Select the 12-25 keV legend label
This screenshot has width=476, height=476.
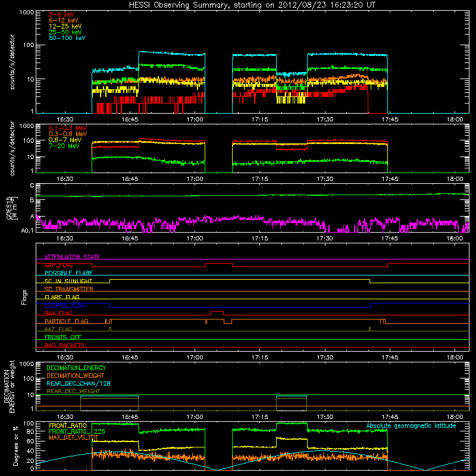65,26
